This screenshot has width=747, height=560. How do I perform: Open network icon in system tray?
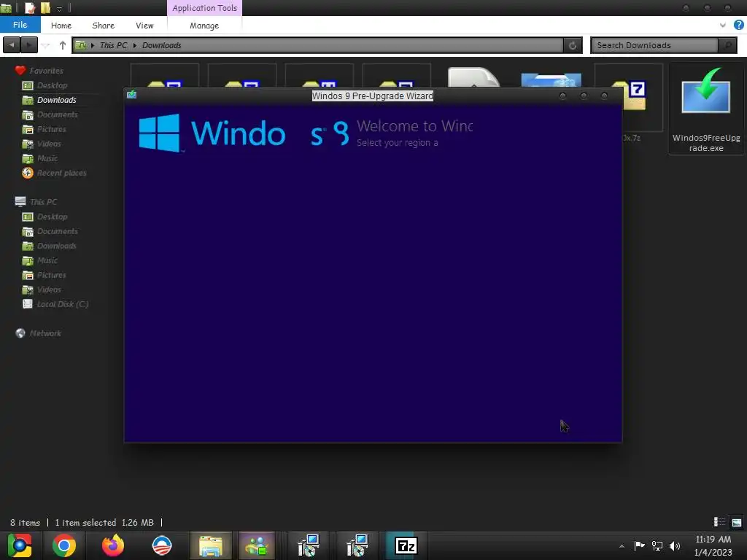(x=657, y=545)
